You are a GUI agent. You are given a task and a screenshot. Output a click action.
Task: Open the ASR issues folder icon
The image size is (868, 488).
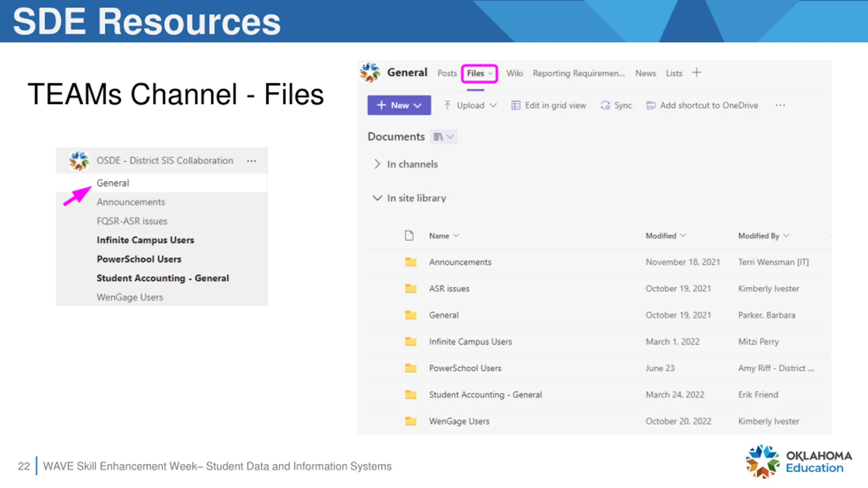(411, 288)
